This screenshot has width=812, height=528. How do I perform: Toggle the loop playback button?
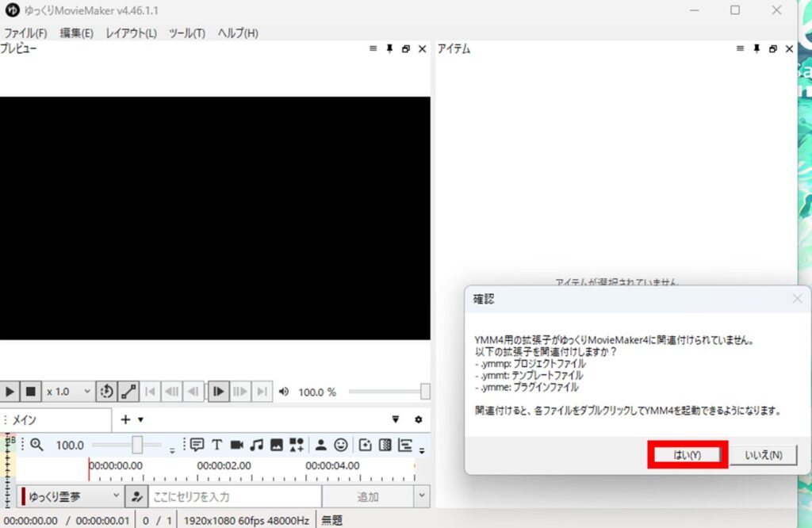(107, 391)
